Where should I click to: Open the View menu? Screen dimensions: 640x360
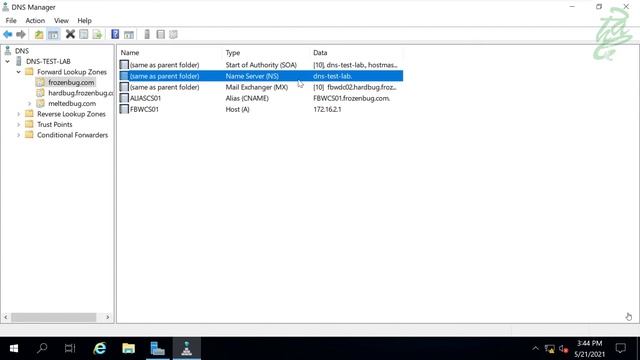[x=61, y=20]
